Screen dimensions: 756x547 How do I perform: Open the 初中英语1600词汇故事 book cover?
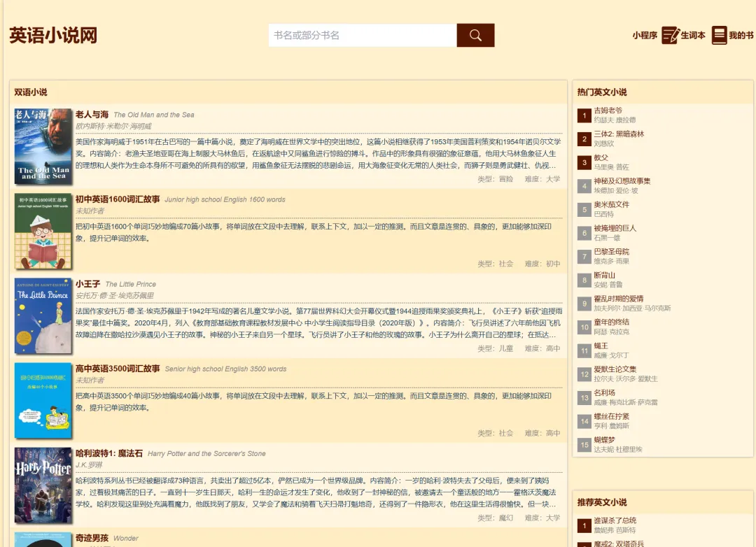43,231
